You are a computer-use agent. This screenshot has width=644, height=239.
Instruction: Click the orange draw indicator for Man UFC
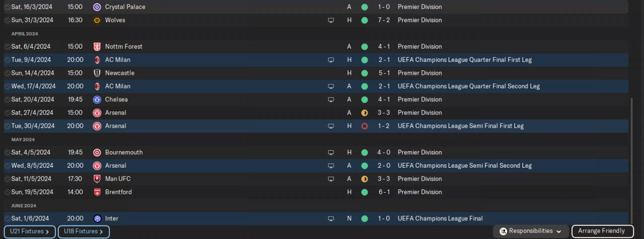(x=364, y=179)
